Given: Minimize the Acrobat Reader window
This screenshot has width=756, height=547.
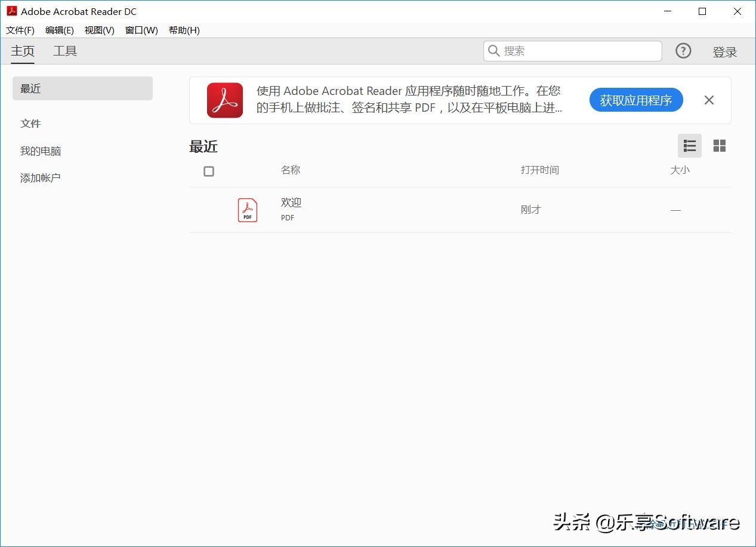Looking at the screenshot, I should [x=667, y=11].
